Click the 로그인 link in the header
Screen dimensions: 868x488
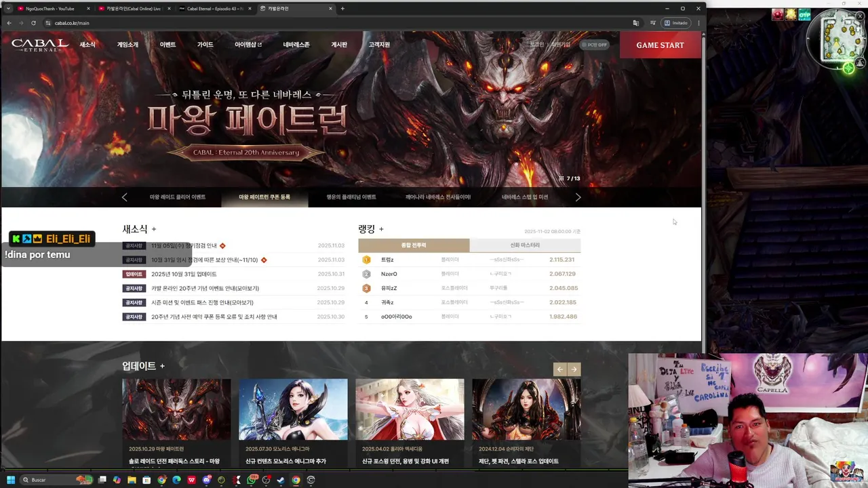click(x=537, y=44)
